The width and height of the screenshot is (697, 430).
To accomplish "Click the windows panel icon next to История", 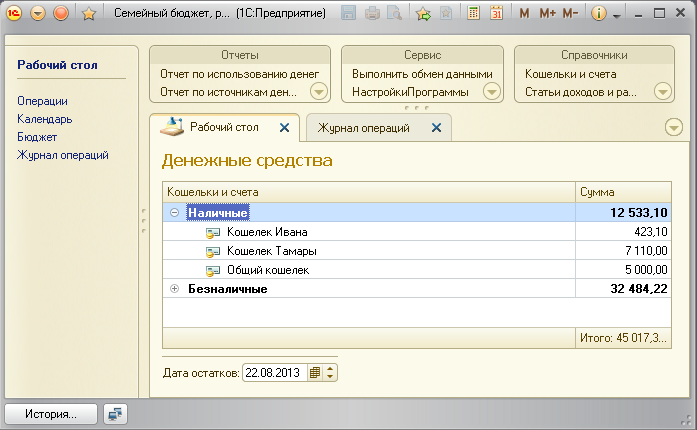I will coord(115,414).
